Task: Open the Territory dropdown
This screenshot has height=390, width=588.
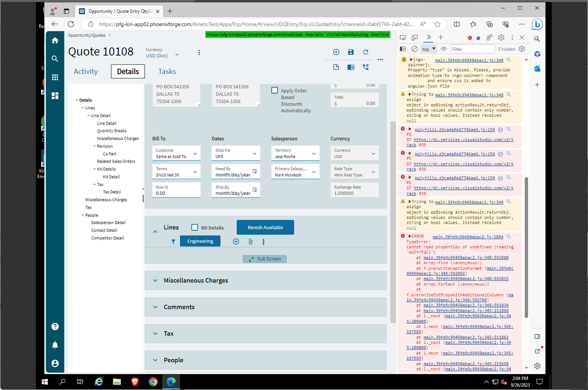Action: pos(295,154)
